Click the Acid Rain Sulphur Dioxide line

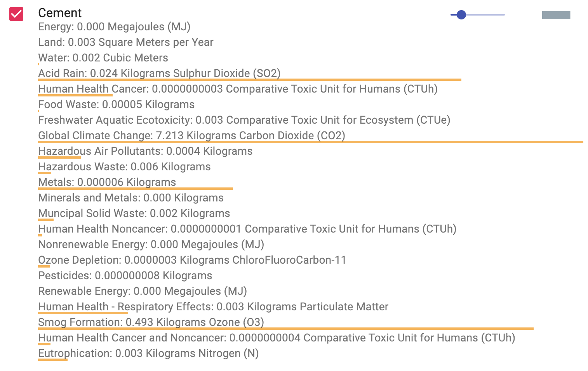tap(159, 73)
